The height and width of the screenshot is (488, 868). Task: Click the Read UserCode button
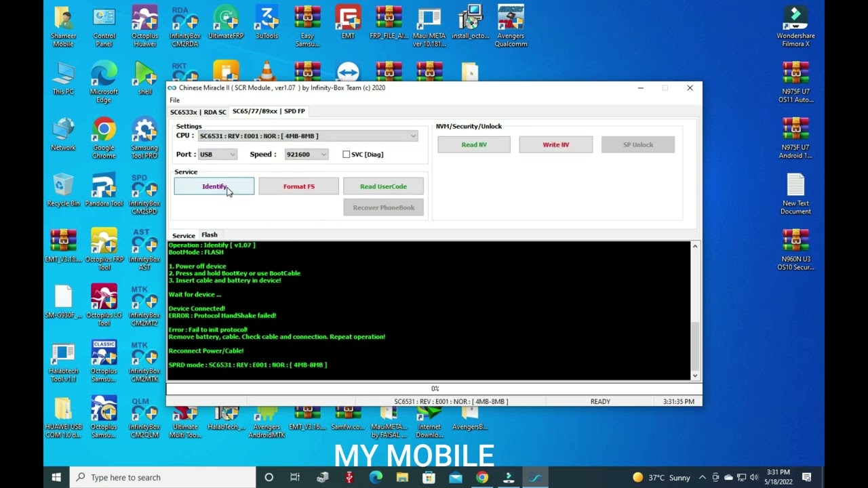(383, 186)
